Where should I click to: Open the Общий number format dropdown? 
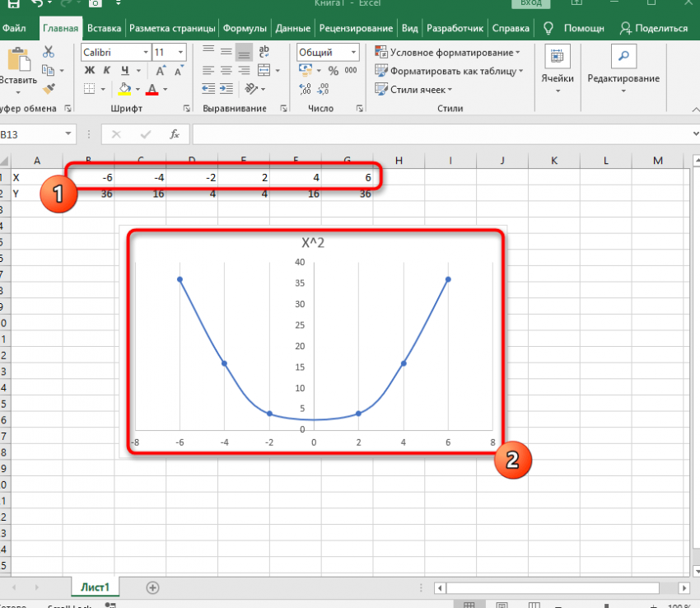point(326,52)
